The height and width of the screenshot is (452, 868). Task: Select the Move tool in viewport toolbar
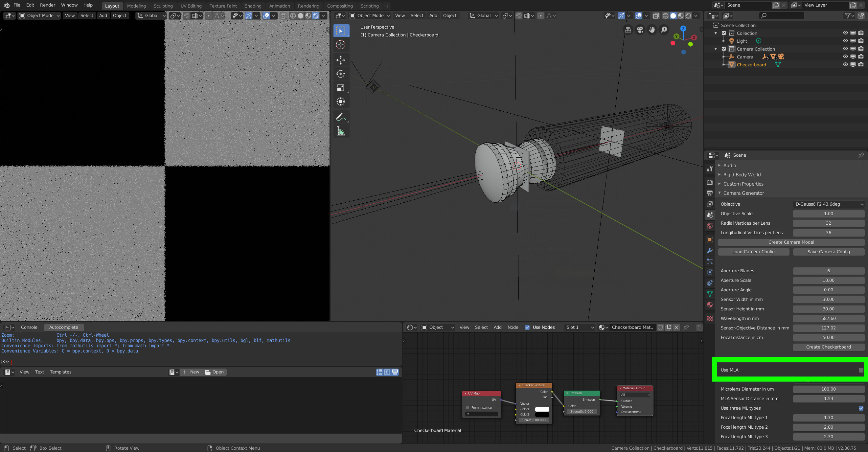pyautogui.click(x=341, y=60)
